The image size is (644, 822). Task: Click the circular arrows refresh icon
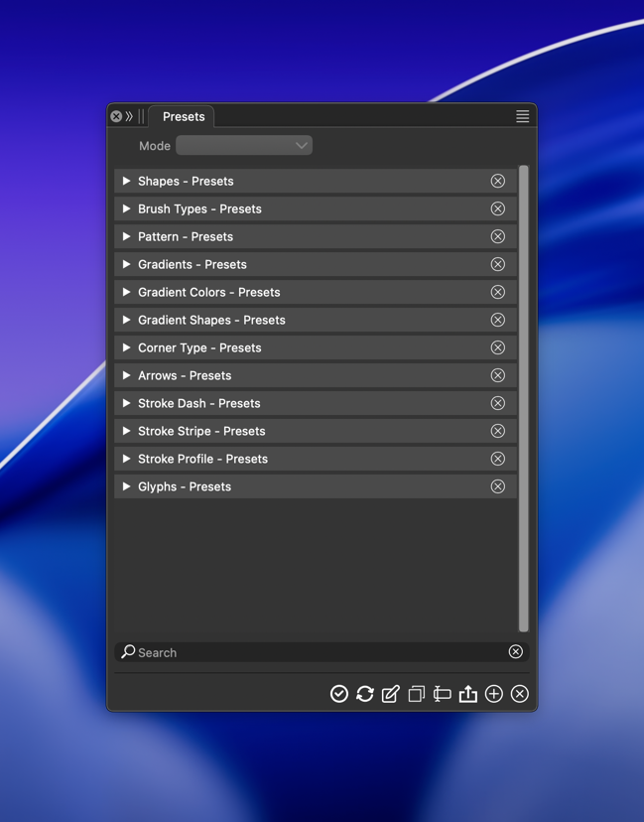click(365, 694)
